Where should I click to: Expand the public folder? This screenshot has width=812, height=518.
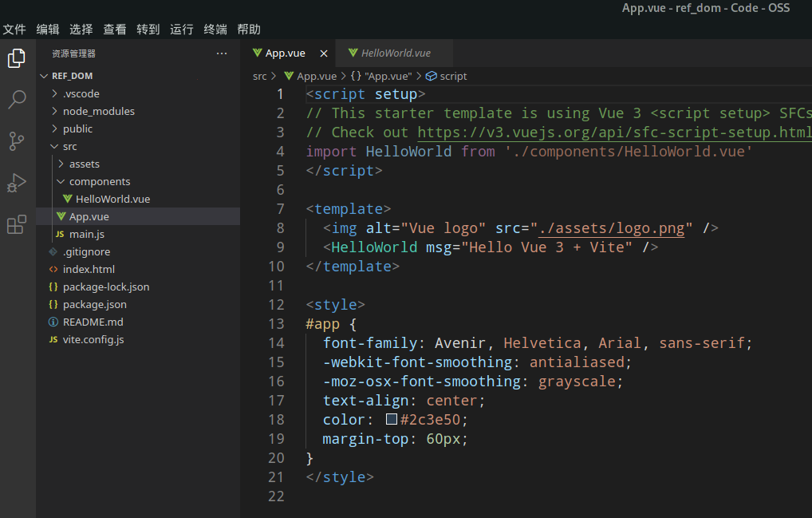(138, 129)
